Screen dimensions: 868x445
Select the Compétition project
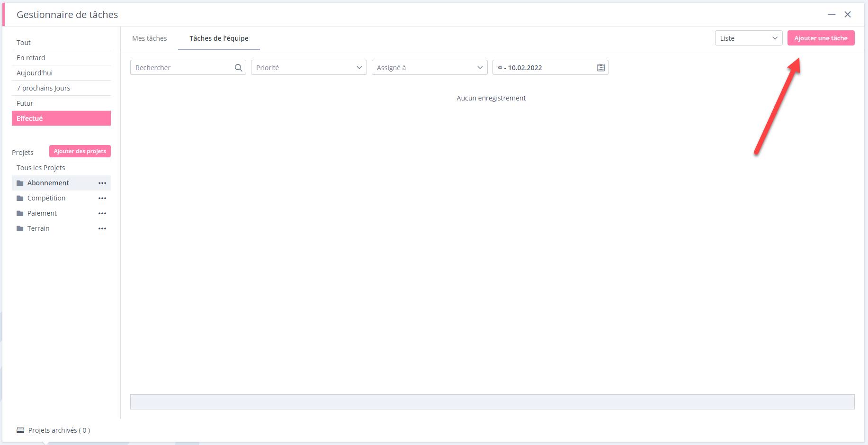pyautogui.click(x=61, y=198)
